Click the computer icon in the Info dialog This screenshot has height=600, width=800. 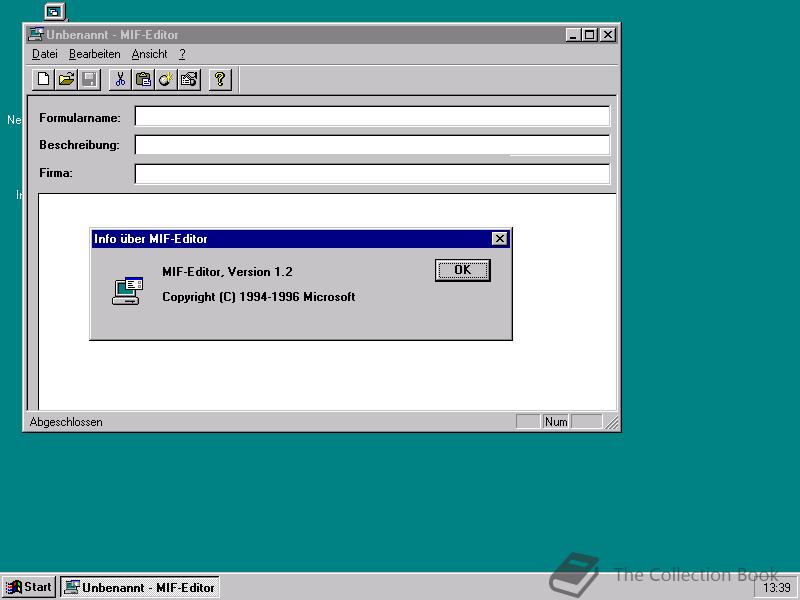click(x=127, y=291)
